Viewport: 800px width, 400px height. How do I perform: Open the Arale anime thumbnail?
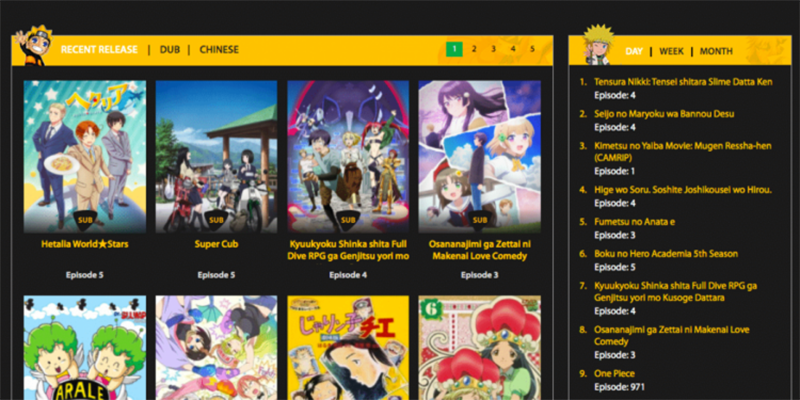pos(84,347)
